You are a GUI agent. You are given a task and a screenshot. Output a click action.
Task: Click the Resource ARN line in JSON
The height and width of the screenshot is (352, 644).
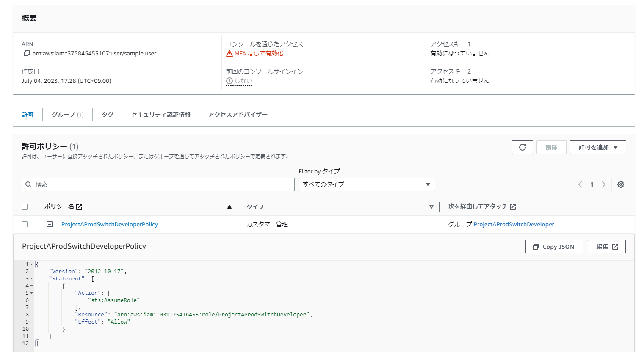(x=193, y=315)
